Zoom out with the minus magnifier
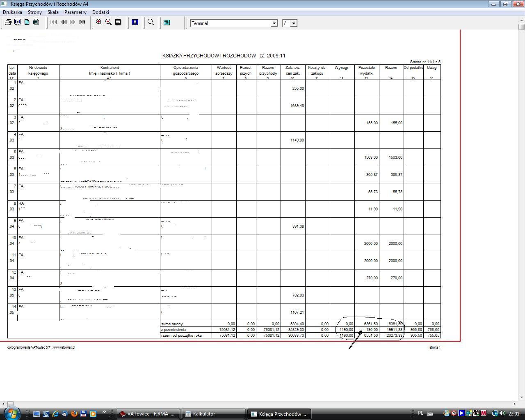Screen dimensions: 525x420 [108, 22]
